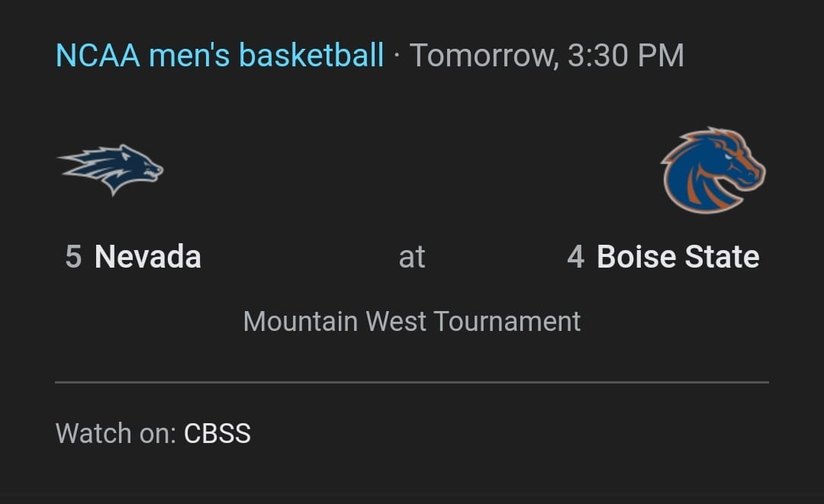Click the 3:30 PM start time
Viewport: 824px width, 504px height.
click(626, 56)
